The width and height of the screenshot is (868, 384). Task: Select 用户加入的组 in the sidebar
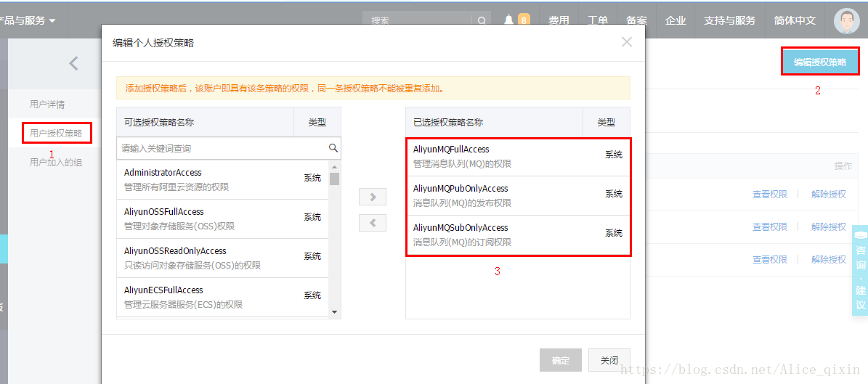(56, 162)
